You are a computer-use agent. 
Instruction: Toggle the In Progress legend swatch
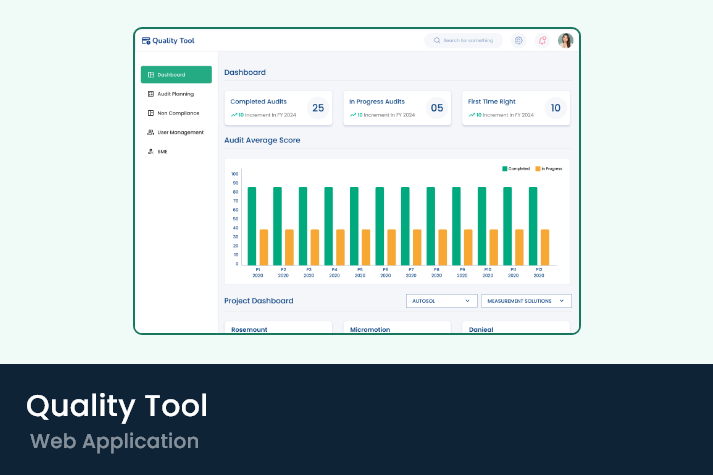pos(538,169)
